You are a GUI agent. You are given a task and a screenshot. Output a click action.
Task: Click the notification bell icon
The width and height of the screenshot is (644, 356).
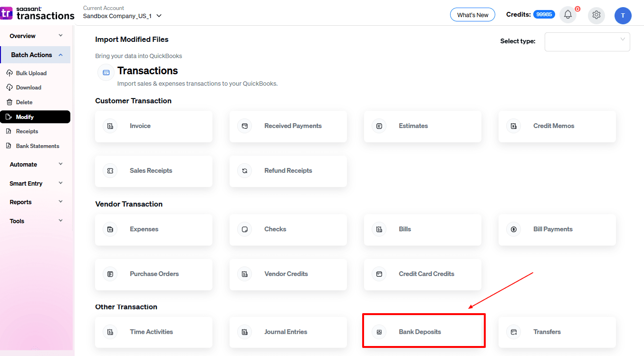(568, 15)
